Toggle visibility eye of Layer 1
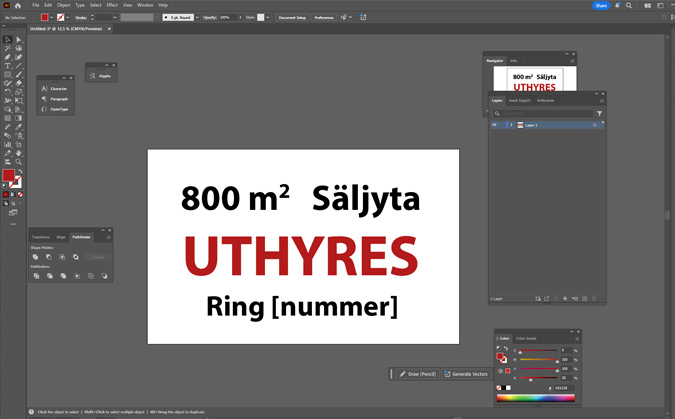Screen dimensions: 675x419 pyautogui.click(x=494, y=125)
